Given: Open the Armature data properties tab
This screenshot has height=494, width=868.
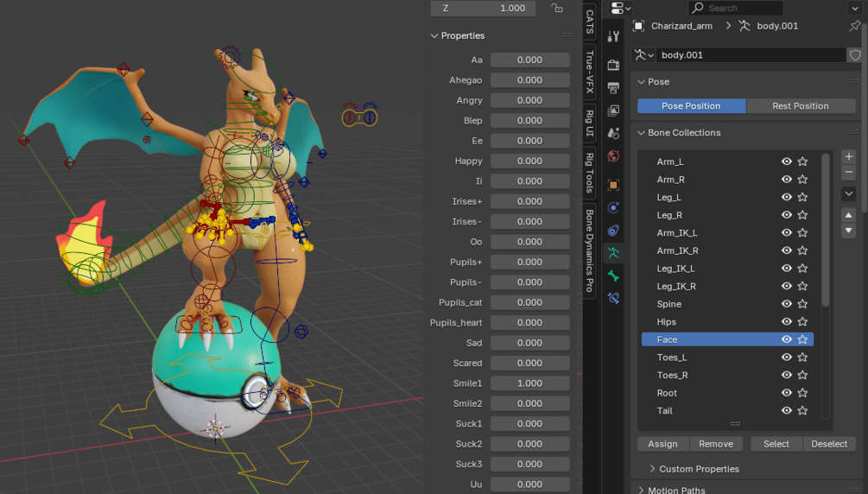Looking at the screenshot, I should click(613, 253).
